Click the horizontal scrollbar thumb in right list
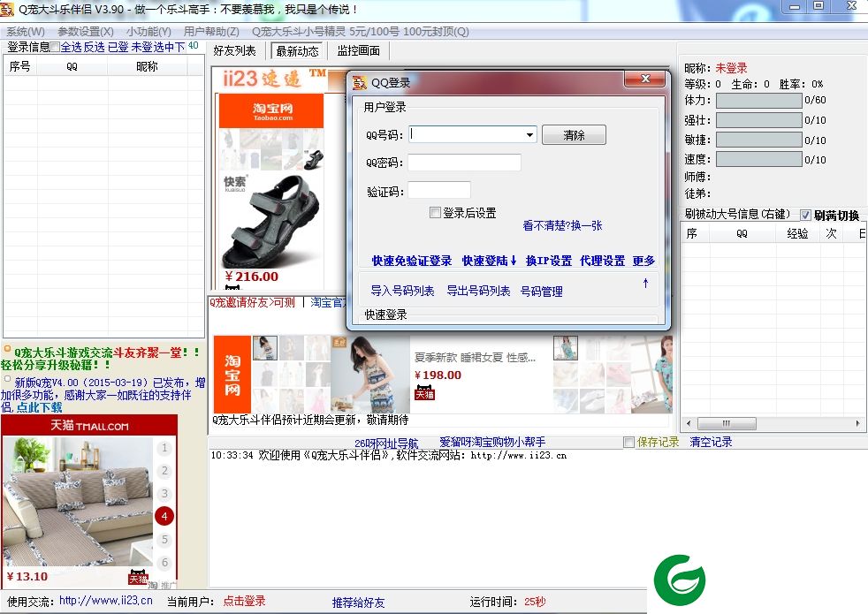The width and height of the screenshot is (868, 614). click(727, 424)
